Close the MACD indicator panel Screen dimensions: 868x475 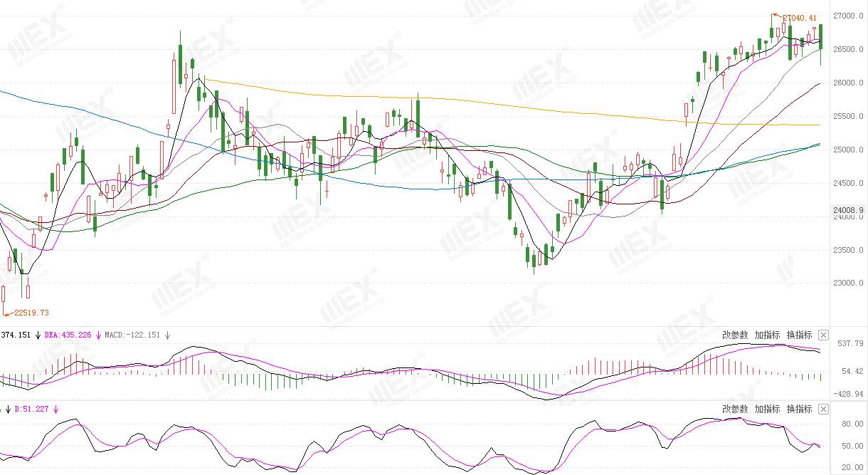(824, 335)
